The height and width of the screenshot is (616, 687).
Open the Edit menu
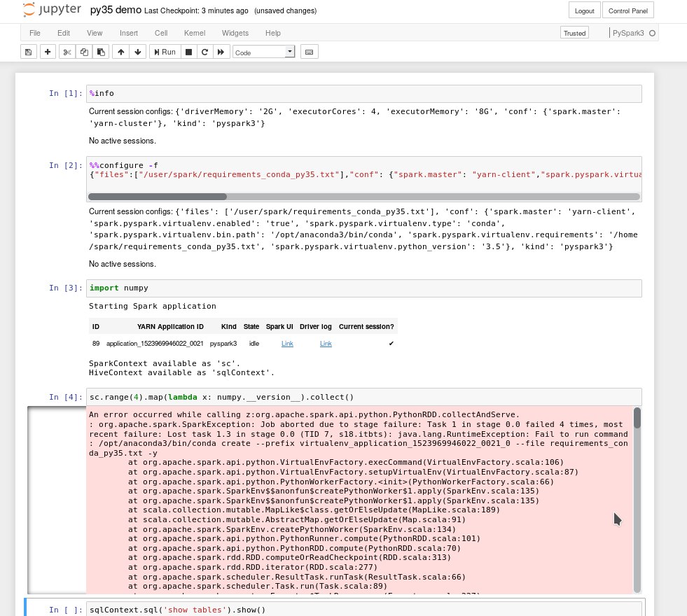(x=64, y=33)
